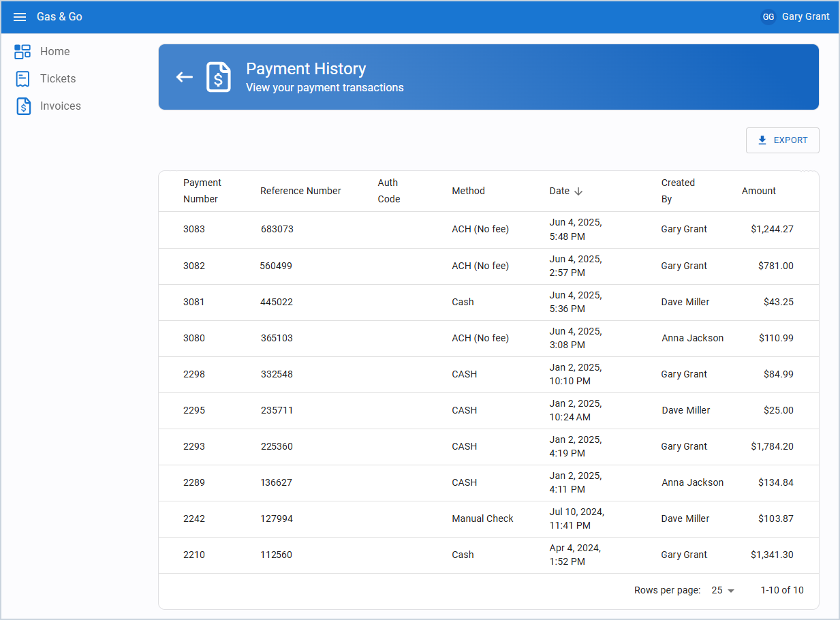The image size is (840, 620).
Task: Navigate to the Invoices page
Action: pos(61,106)
